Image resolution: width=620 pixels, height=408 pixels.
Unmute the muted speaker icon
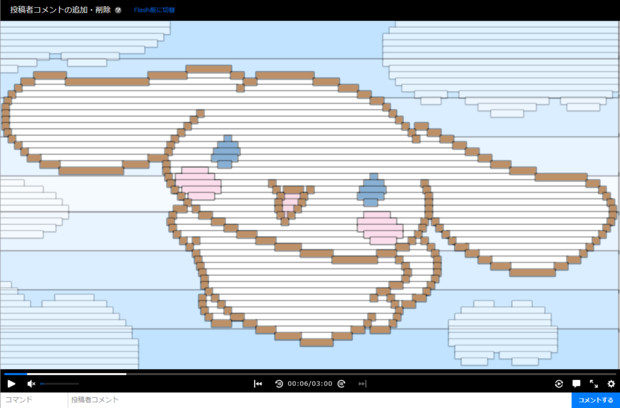(31, 383)
